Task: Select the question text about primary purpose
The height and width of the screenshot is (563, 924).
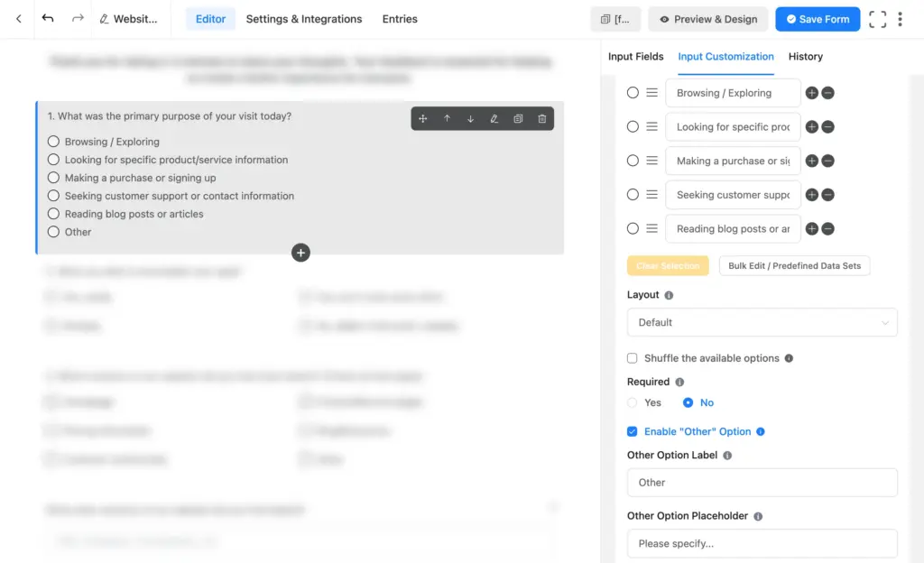Action: (169, 116)
